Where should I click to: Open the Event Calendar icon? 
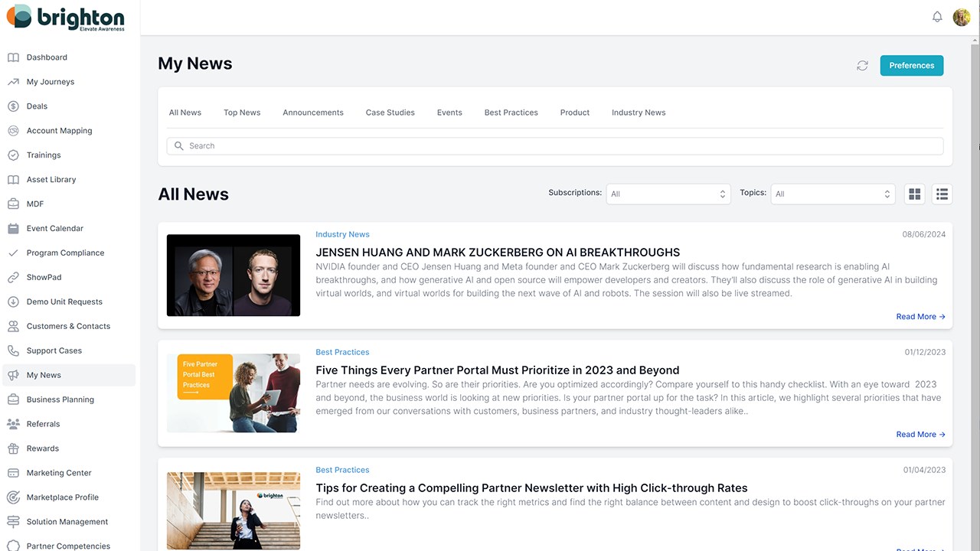(13, 229)
